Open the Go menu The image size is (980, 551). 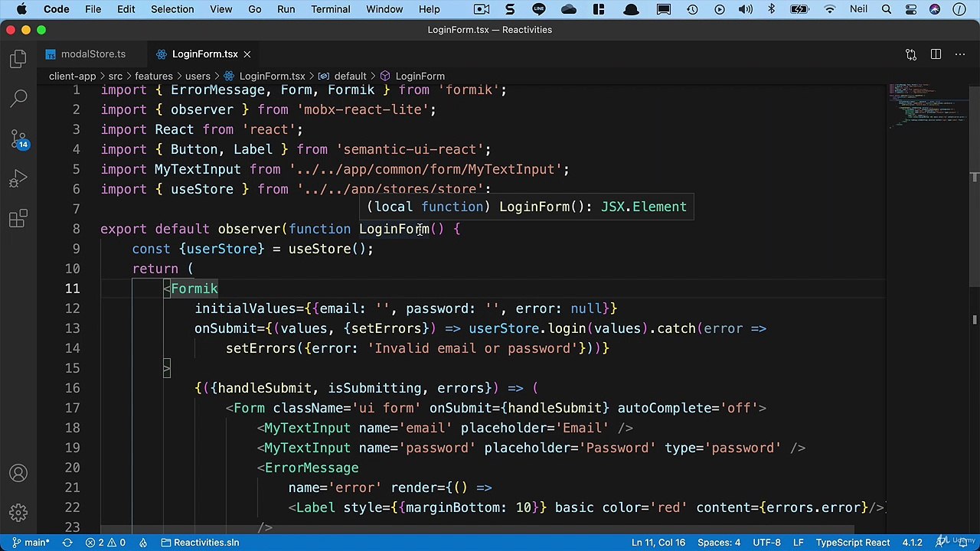click(x=254, y=9)
